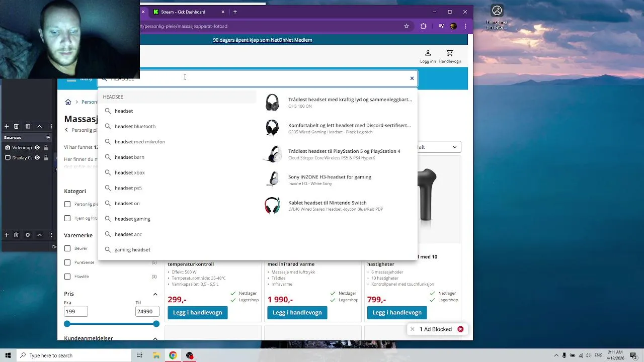
Task: Open the Chrome profile avatar
Action: pyautogui.click(x=453, y=26)
